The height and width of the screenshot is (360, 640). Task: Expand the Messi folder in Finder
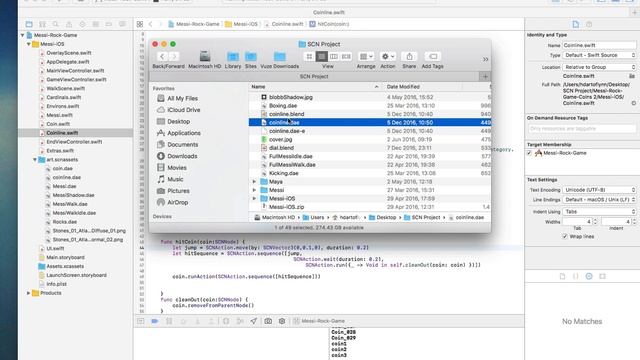coord(254,190)
